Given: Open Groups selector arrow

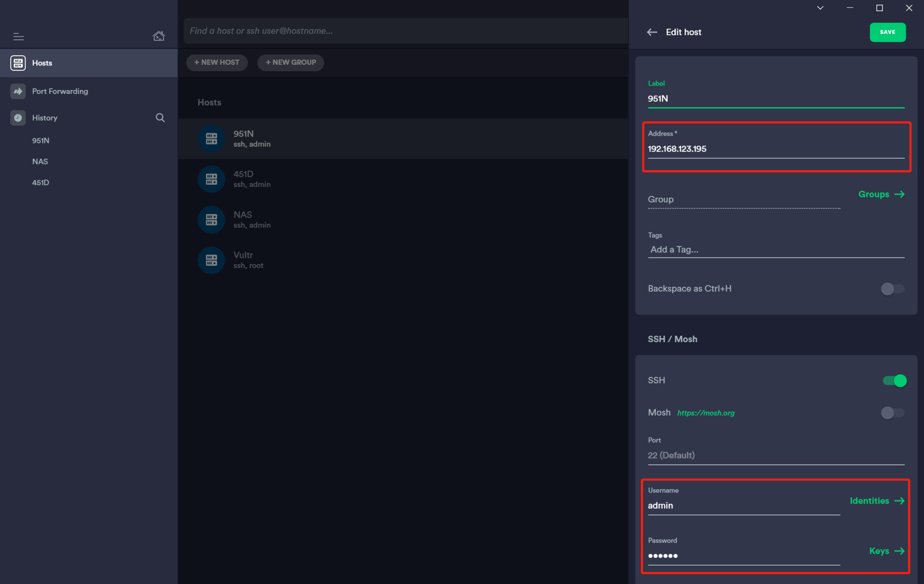Looking at the screenshot, I should 899,194.
